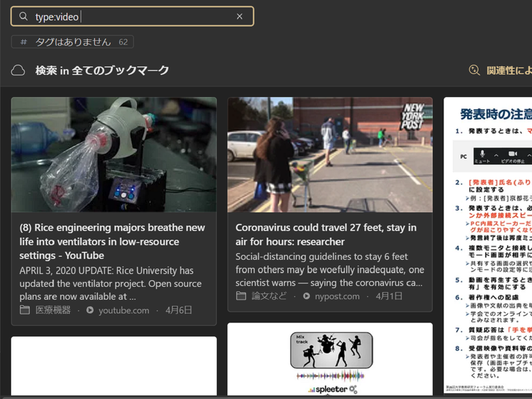Go to the 医療機器 collection
This screenshot has height=399, width=532.
(x=53, y=310)
